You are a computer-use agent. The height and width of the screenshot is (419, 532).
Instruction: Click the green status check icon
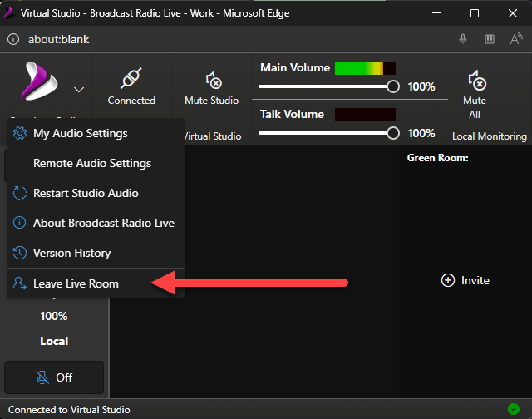tap(514, 409)
